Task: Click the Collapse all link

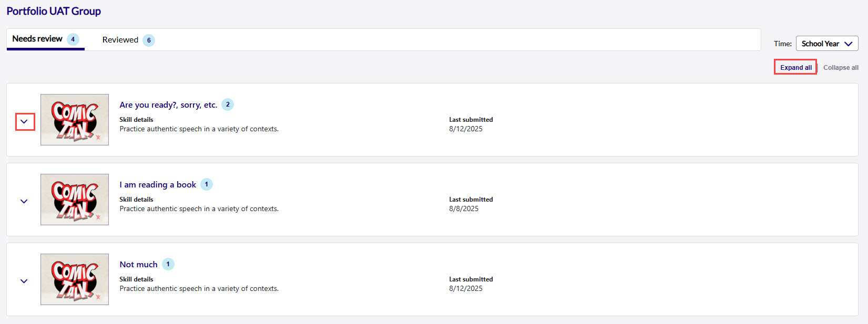Action: (x=840, y=68)
